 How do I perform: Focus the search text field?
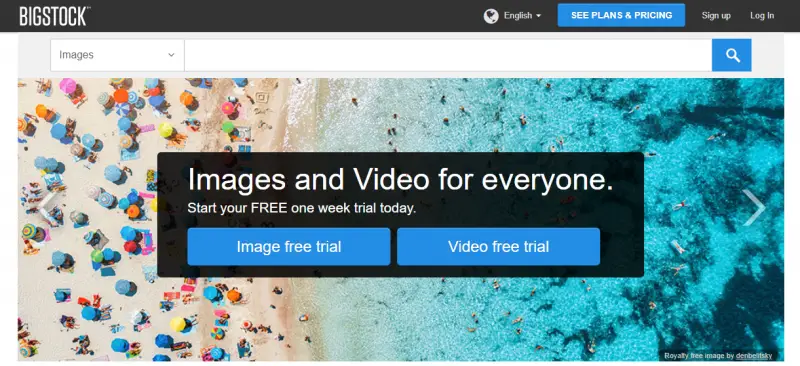coord(448,55)
